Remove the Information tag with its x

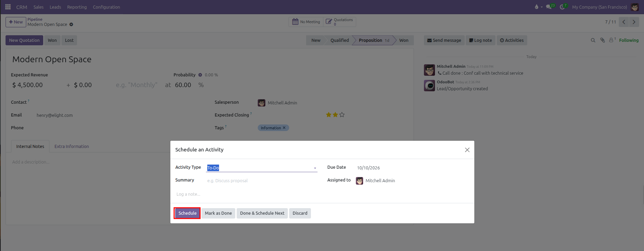pos(284,128)
